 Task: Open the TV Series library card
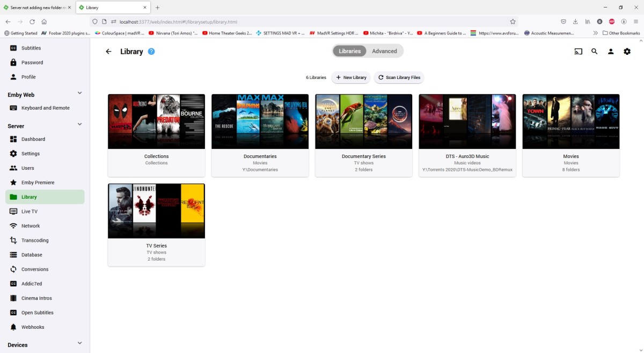point(156,225)
